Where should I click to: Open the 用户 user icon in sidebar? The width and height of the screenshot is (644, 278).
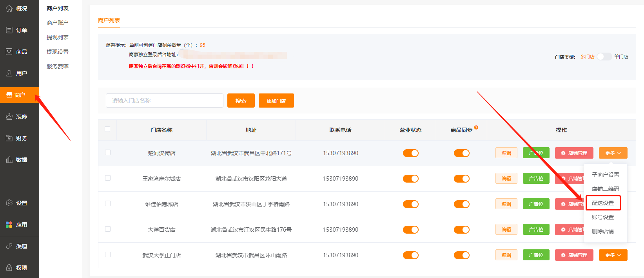pyautogui.click(x=9, y=73)
